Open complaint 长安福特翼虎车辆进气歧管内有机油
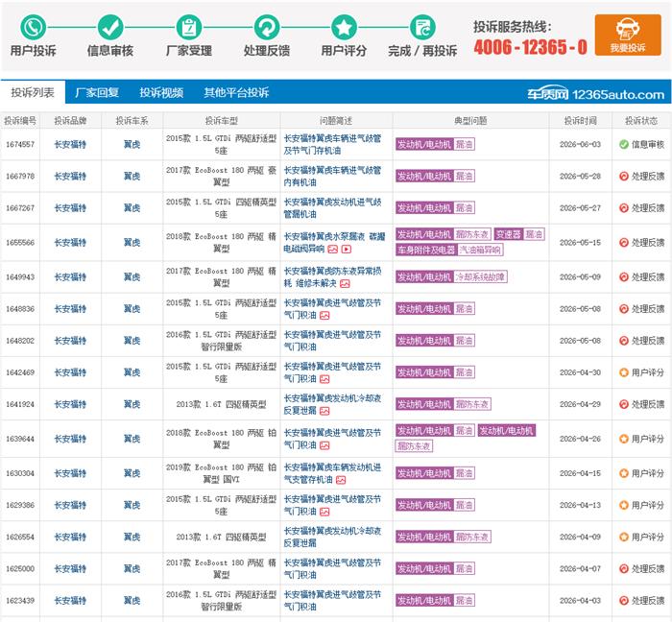 click(x=332, y=176)
